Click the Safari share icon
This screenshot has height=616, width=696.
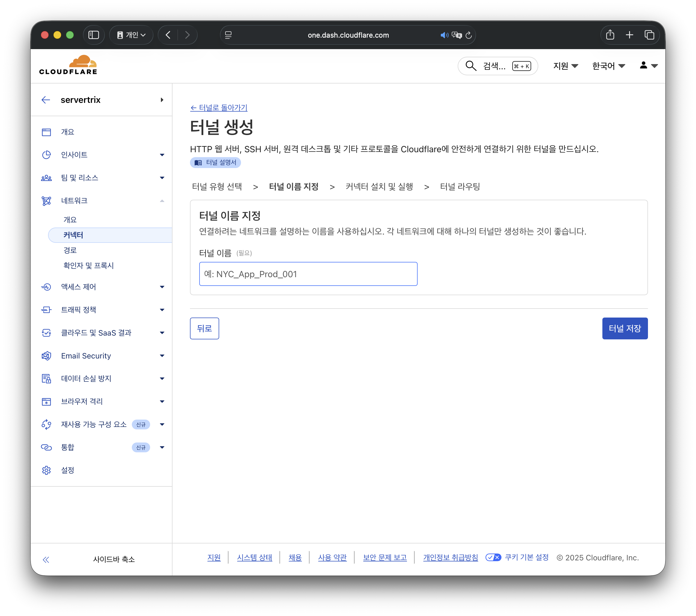610,35
